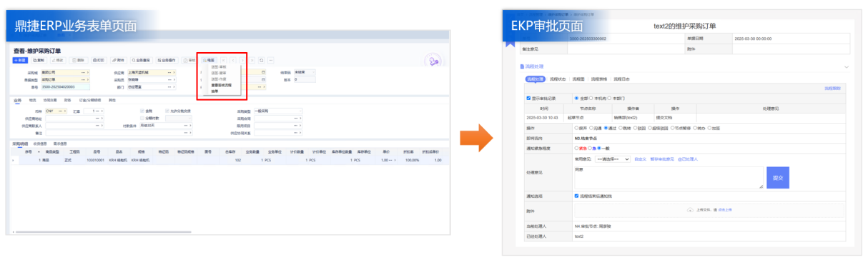Click the 单号 input field

(x=65, y=86)
